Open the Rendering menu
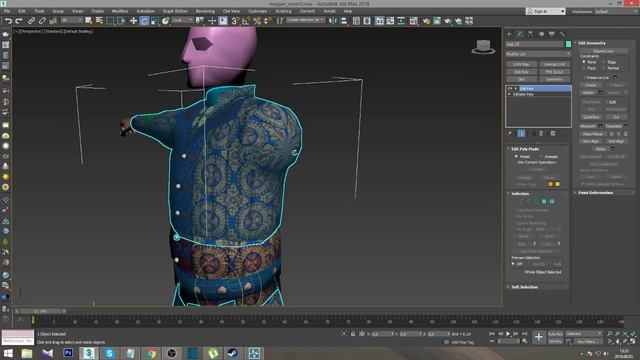 pos(205,11)
